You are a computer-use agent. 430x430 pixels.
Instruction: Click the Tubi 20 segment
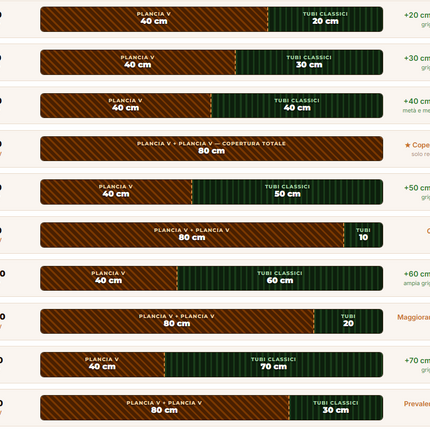pyautogui.click(x=349, y=321)
